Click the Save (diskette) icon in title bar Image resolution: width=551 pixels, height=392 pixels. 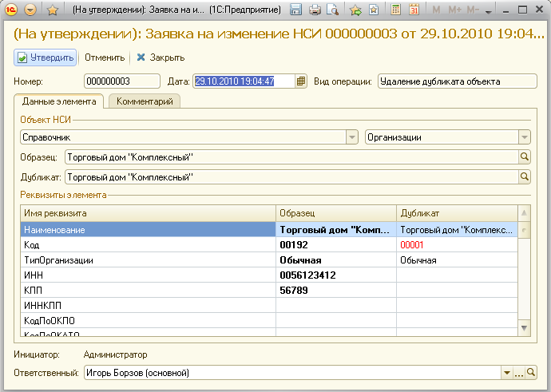(296, 10)
